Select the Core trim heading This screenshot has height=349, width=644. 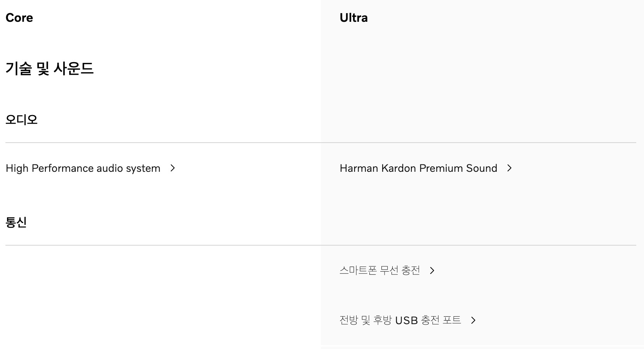tap(19, 18)
